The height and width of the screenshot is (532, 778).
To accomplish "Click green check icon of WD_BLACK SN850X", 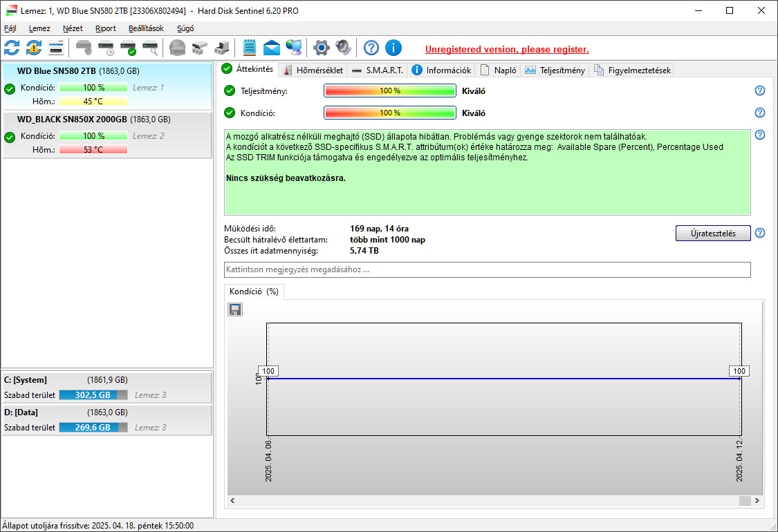I will (10, 137).
